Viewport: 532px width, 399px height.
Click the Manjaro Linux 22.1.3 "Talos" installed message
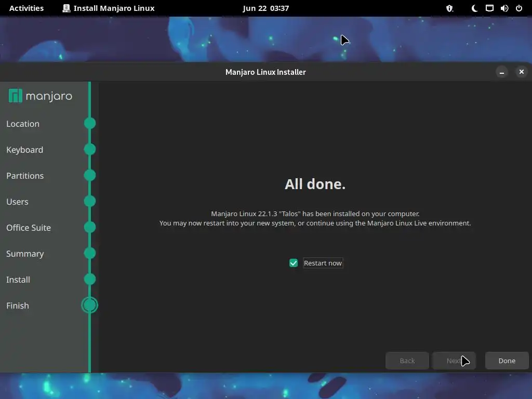point(315,214)
